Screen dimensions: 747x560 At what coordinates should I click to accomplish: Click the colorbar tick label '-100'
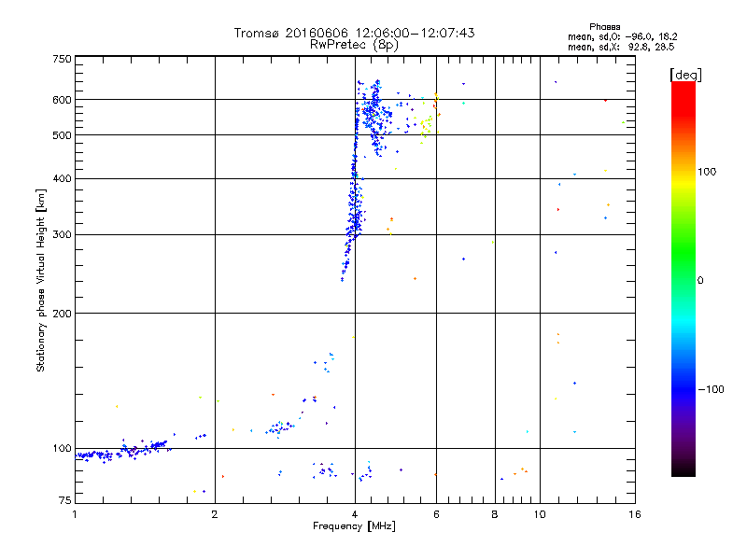tap(711, 389)
